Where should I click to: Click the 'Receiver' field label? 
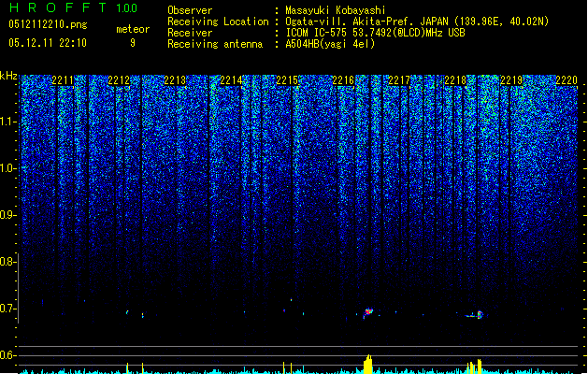coord(190,33)
